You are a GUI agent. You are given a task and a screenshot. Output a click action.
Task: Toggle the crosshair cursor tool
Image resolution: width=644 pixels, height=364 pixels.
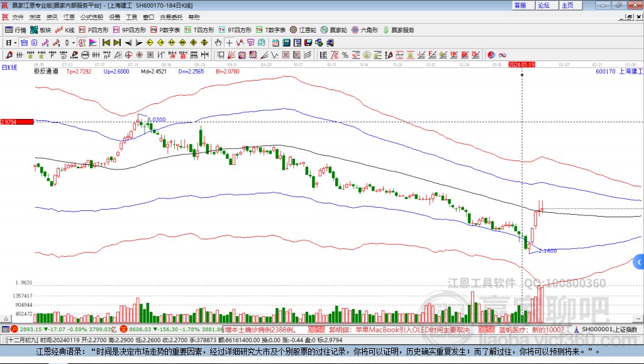(230, 42)
